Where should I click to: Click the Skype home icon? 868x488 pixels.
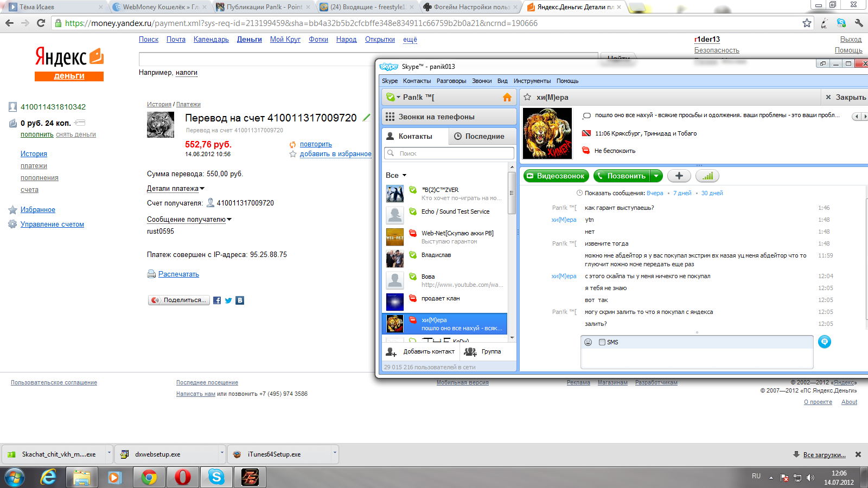point(507,97)
